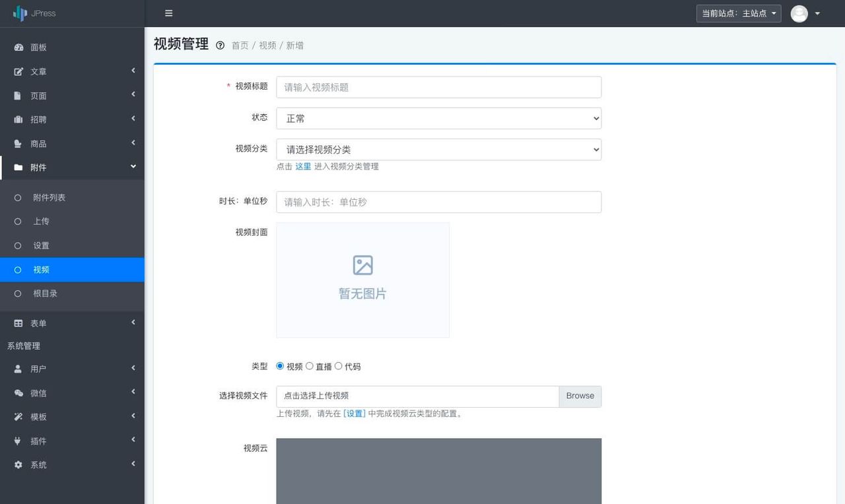Pick the 代码 code radio option
This screenshot has width=845, height=504.
coord(339,365)
